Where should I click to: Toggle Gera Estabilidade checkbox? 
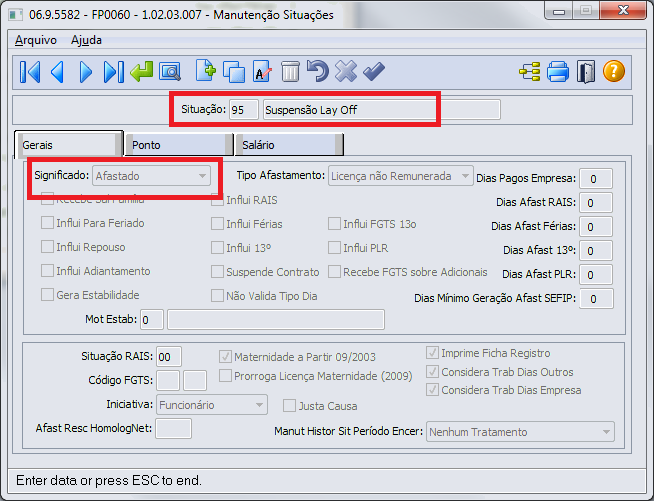47,295
